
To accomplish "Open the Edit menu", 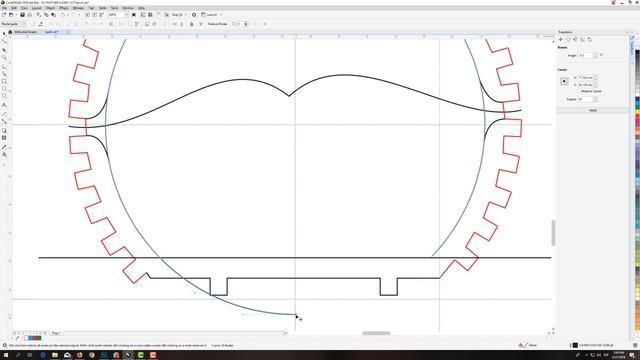I will pos(14,8).
